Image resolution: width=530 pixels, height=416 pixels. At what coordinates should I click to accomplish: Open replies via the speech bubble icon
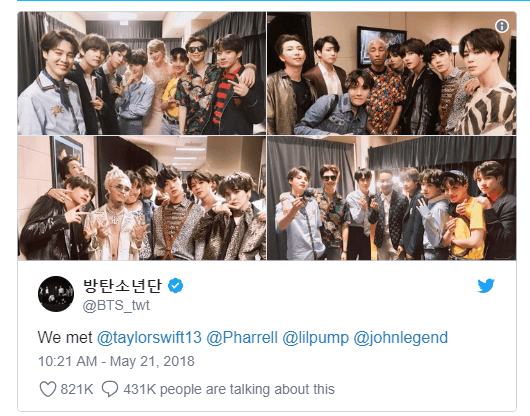(x=110, y=389)
